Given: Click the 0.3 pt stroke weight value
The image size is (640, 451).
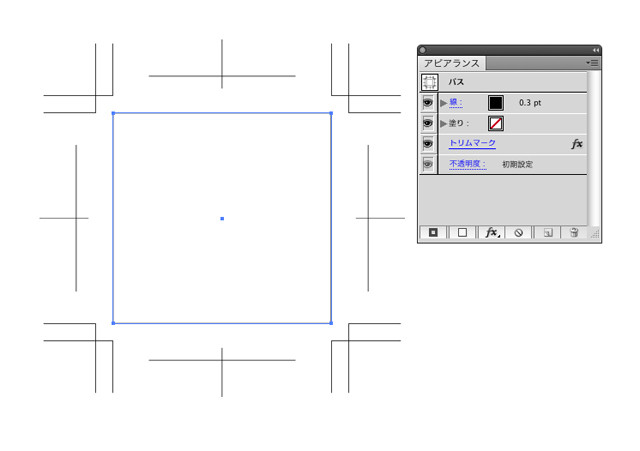Looking at the screenshot, I should (x=530, y=103).
